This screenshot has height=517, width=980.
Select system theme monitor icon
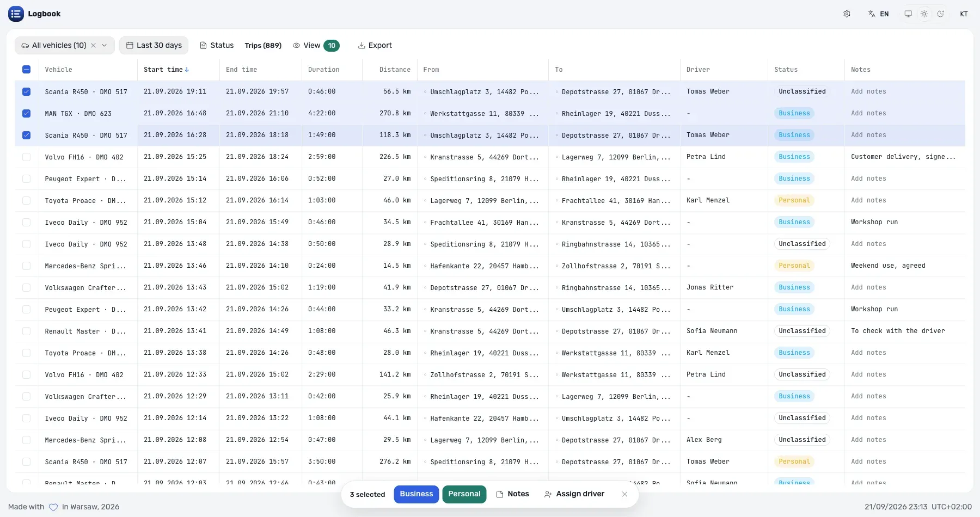[x=908, y=14]
